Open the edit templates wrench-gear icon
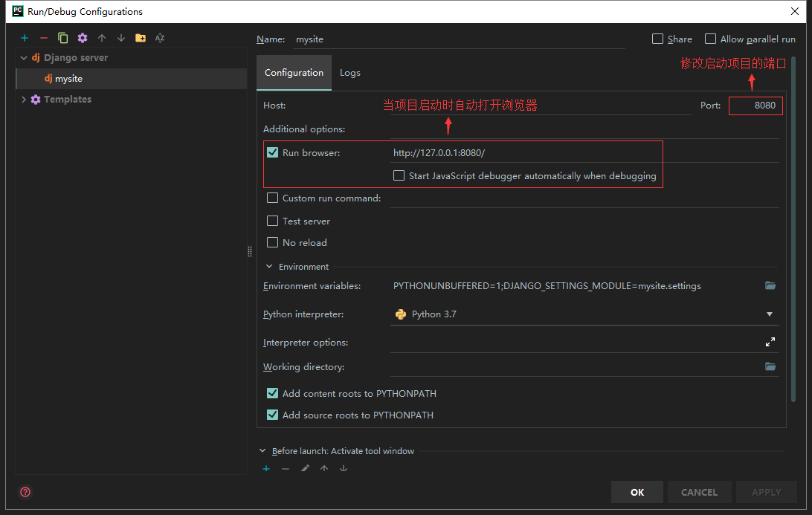This screenshot has height=515, width=812. [x=83, y=38]
